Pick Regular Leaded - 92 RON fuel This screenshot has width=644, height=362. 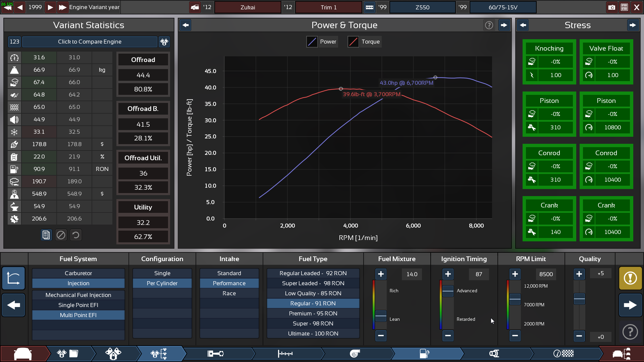click(313, 273)
